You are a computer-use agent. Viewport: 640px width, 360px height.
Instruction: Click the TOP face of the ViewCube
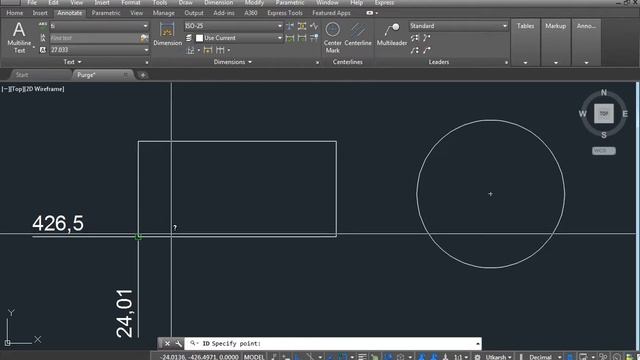point(604,113)
